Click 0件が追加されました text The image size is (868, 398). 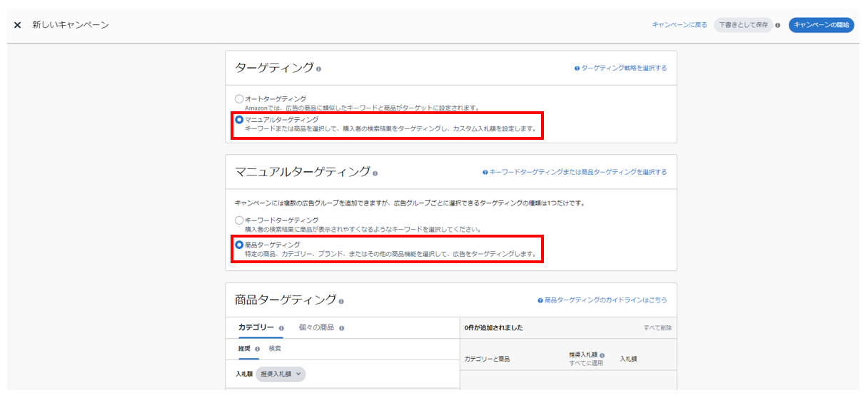pos(494,328)
